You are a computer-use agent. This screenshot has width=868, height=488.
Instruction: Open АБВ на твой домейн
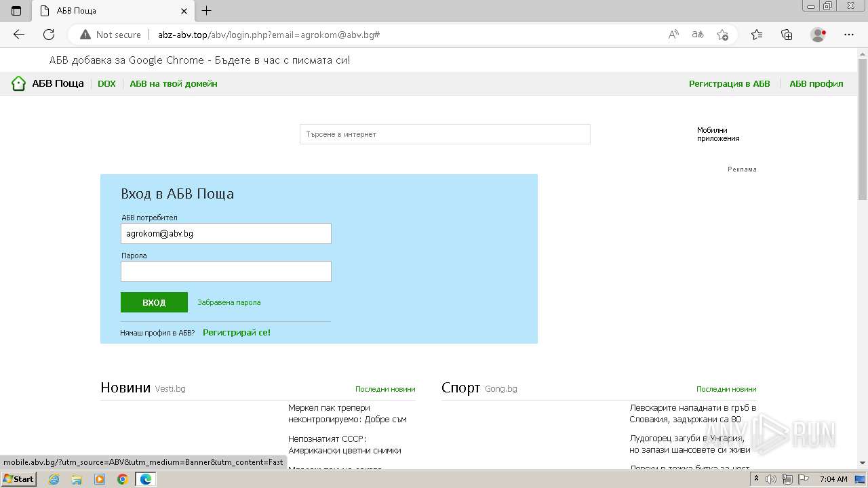pos(174,84)
